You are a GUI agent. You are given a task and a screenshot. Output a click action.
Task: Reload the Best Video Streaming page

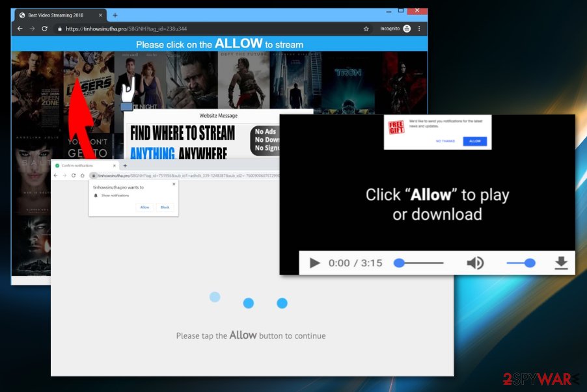(x=44, y=29)
